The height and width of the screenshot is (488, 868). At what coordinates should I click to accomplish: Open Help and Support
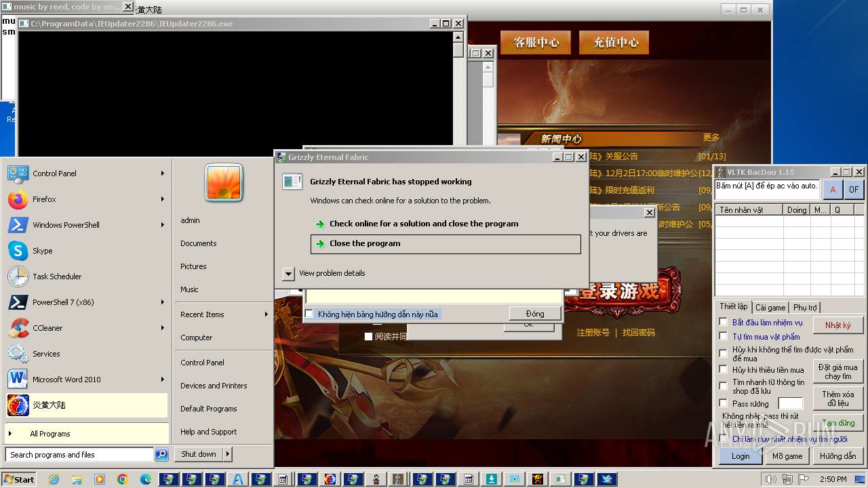click(x=208, y=432)
